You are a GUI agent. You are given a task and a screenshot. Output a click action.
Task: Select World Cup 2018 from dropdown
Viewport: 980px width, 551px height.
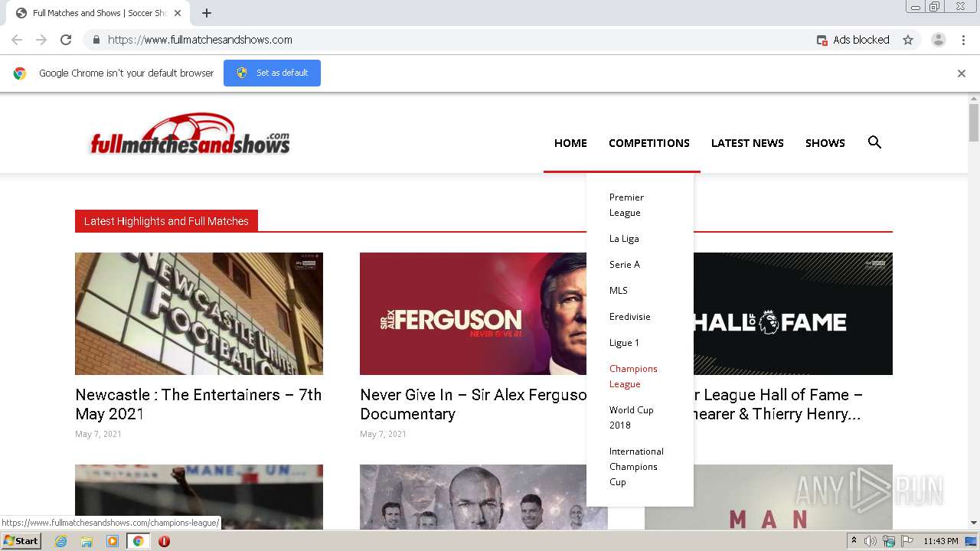click(632, 418)
